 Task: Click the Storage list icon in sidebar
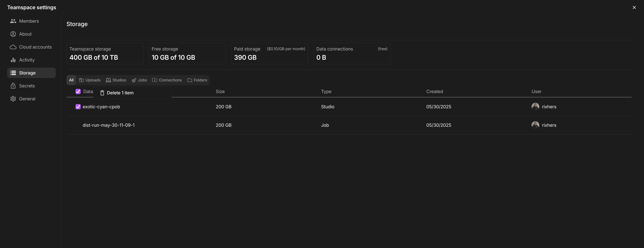tap(13, 73)
